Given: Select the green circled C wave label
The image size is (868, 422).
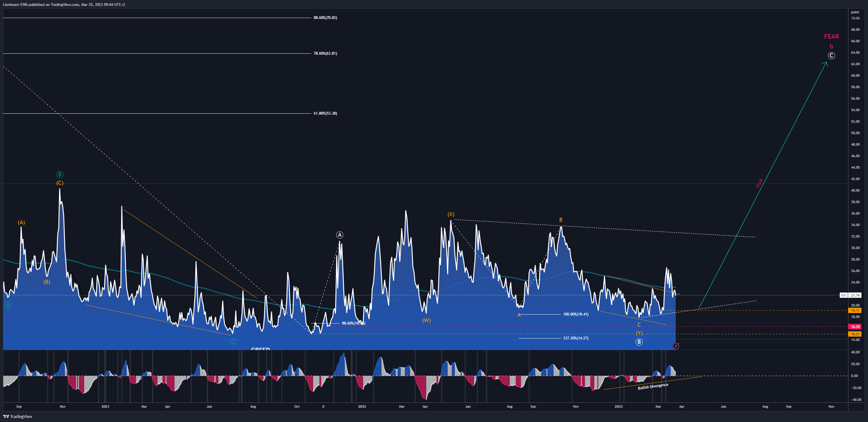Looking at the screenshot, I should point(232,342).
